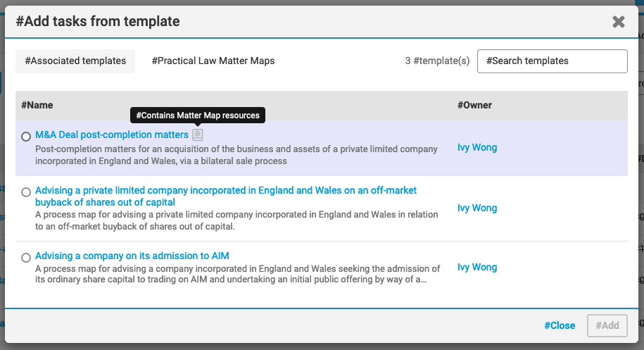The image size is (644, 350).
Task: Click the M&A Deal template description text
Action: click(236, 155)
